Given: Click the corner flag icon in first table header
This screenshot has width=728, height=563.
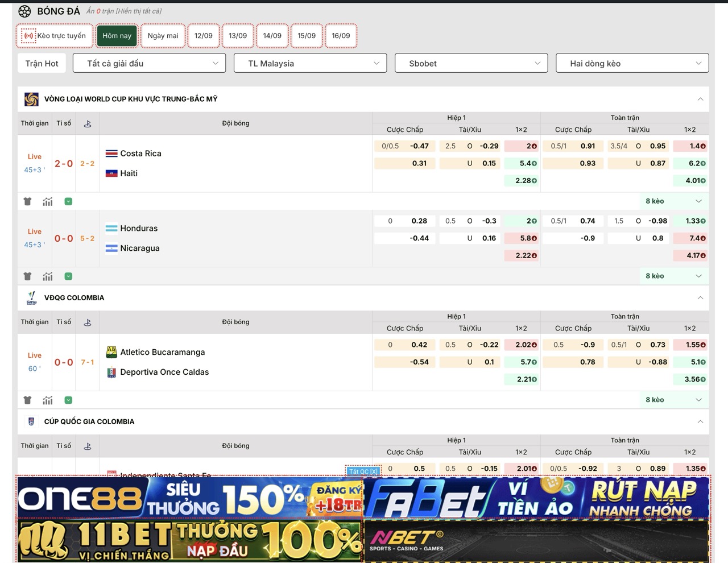Looking at the screenshot, I should [x=87, y=123].
